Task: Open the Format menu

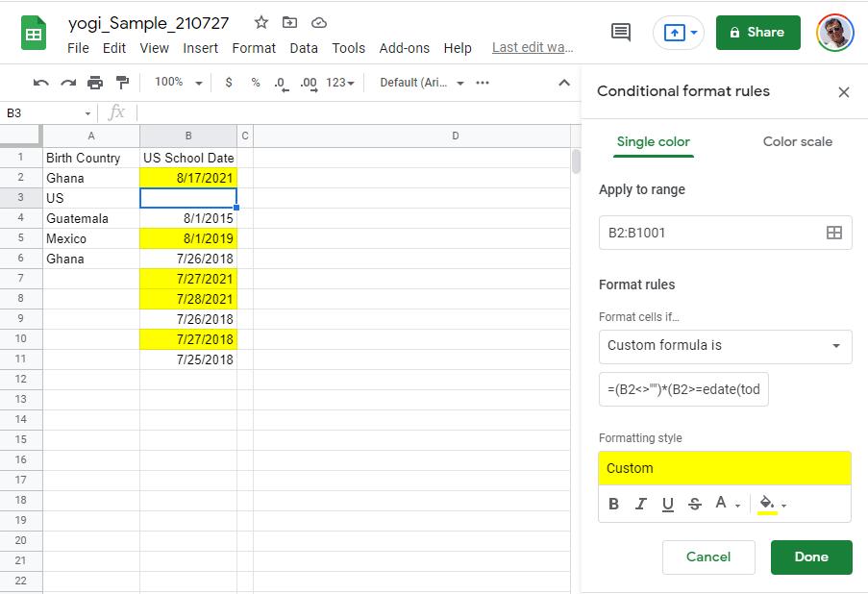Action: tap(254, 48)
